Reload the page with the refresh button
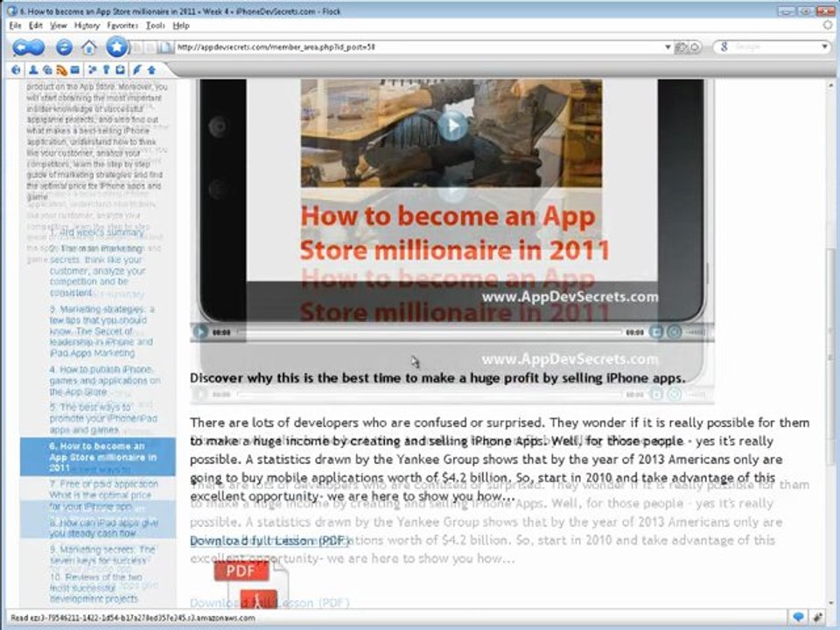Image resolution: width=840 pixels, height=630 pixels. 64,47
